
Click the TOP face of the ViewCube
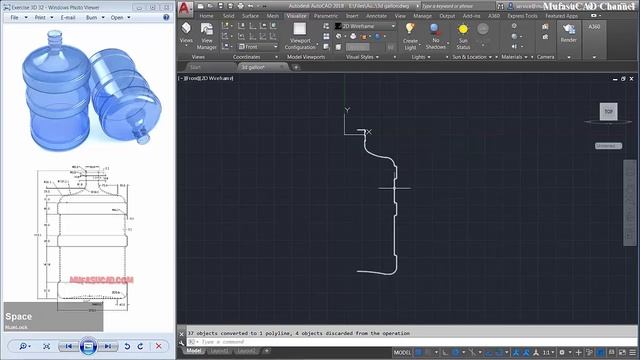pos(609,111)
